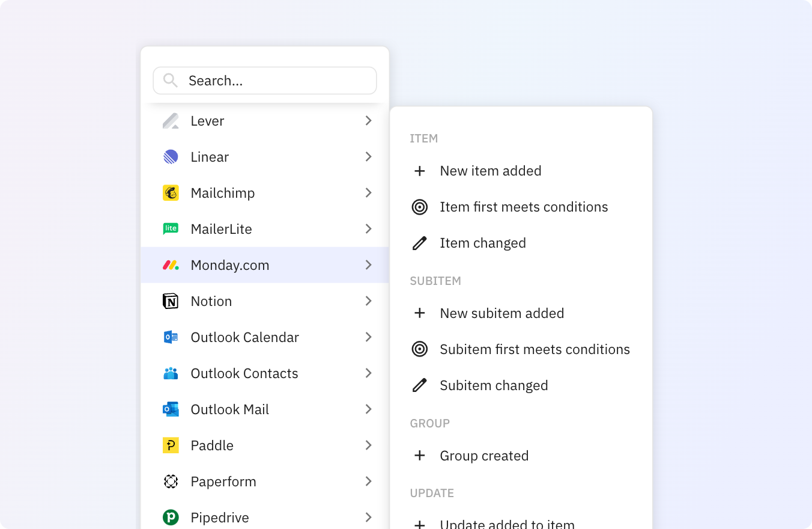Expand the Outlook Mail row chevron

click(368, 409)
